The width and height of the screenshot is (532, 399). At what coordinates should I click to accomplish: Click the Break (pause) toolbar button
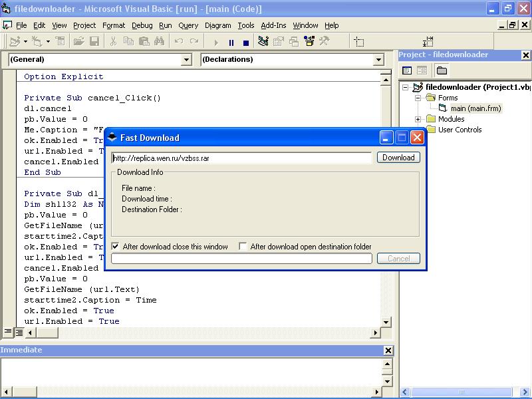pyautogui.click(x=231, y=41)
